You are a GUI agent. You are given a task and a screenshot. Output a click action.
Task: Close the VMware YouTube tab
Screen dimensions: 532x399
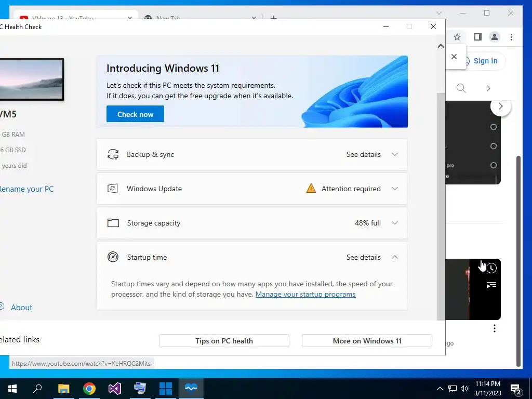point(129,17)
